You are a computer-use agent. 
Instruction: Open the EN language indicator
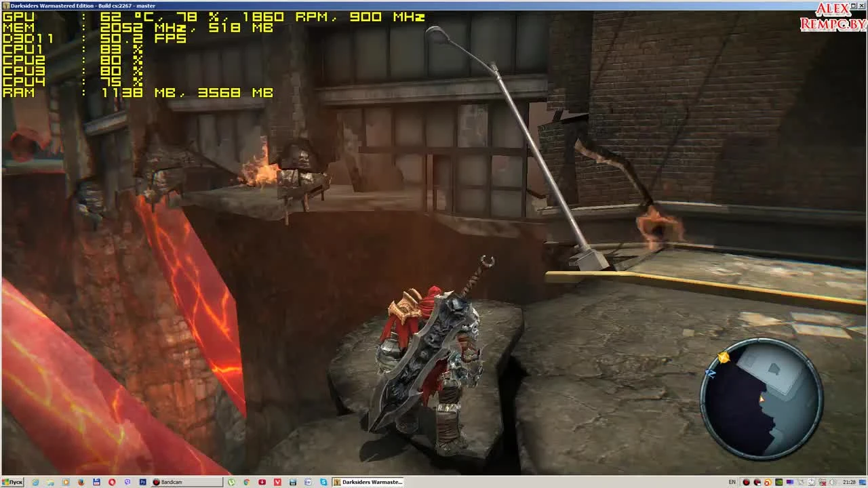pyautogui.click(x=732, y=482)
